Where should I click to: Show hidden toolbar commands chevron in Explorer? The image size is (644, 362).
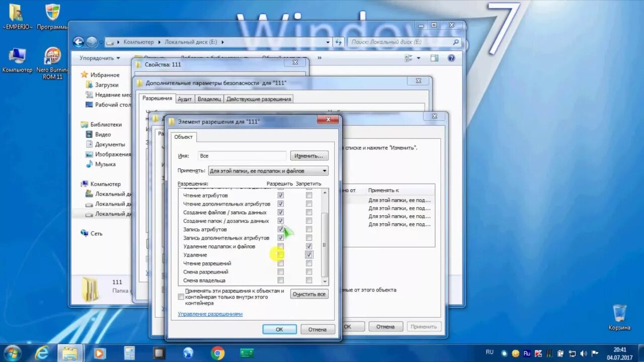[x=319, y=58]
